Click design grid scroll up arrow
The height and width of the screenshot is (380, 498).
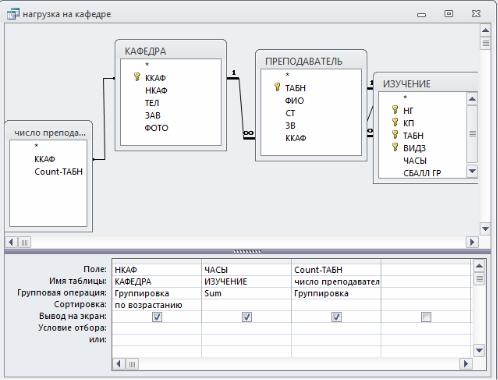[479, 266]
